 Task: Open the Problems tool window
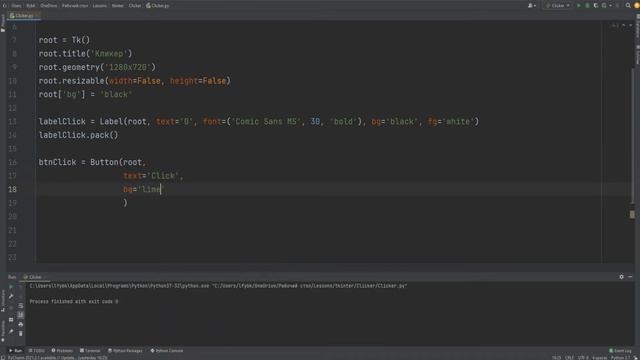62,351
